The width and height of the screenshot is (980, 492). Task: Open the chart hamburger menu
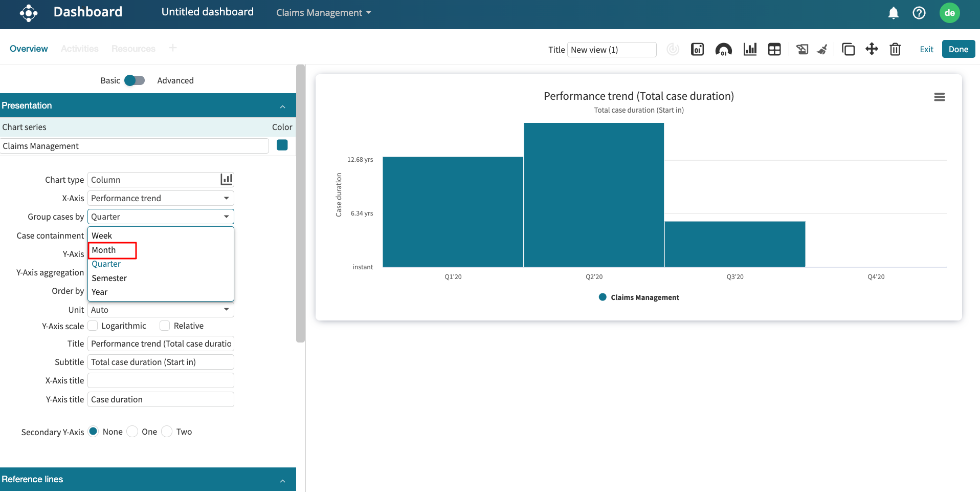click(939, 97)
